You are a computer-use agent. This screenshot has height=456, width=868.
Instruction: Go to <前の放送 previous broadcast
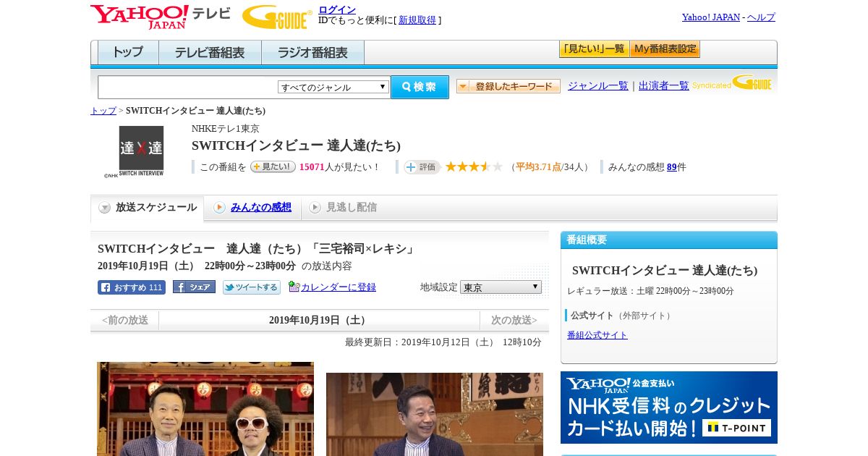point(125,320)
